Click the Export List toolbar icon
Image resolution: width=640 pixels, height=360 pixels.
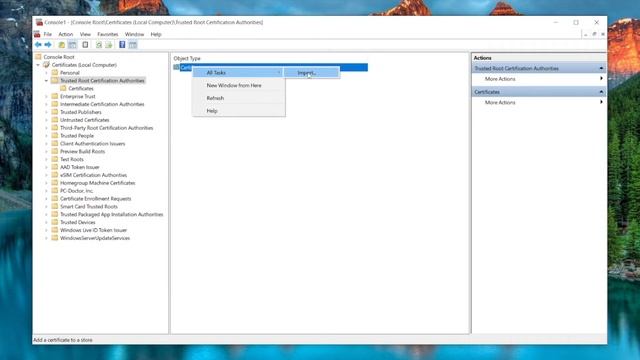coord(109,44)
